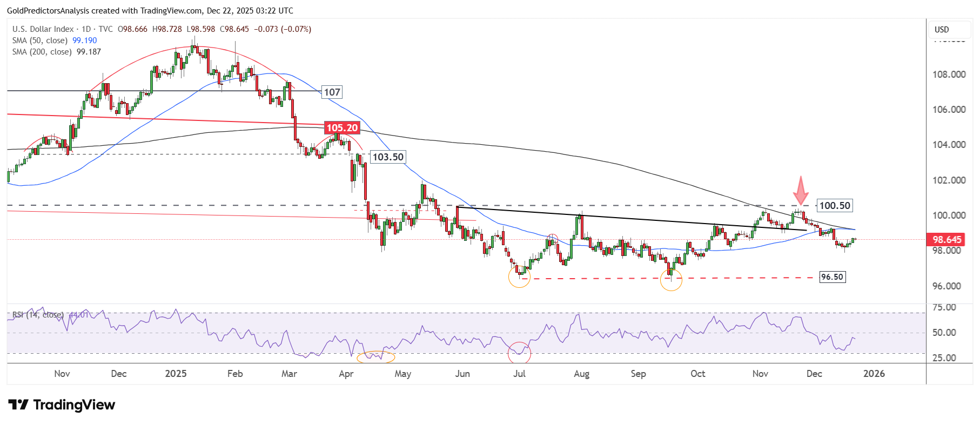This screenshot has width=980, height=425.
Task: Click the 96.50 support label
Action: (x=831, y=277)
